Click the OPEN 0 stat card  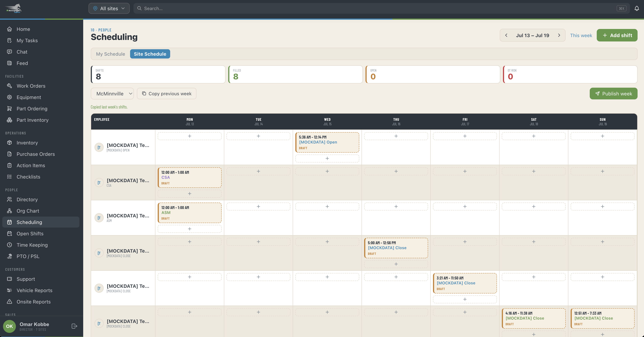pyautogui.click(x=432, y=74)
